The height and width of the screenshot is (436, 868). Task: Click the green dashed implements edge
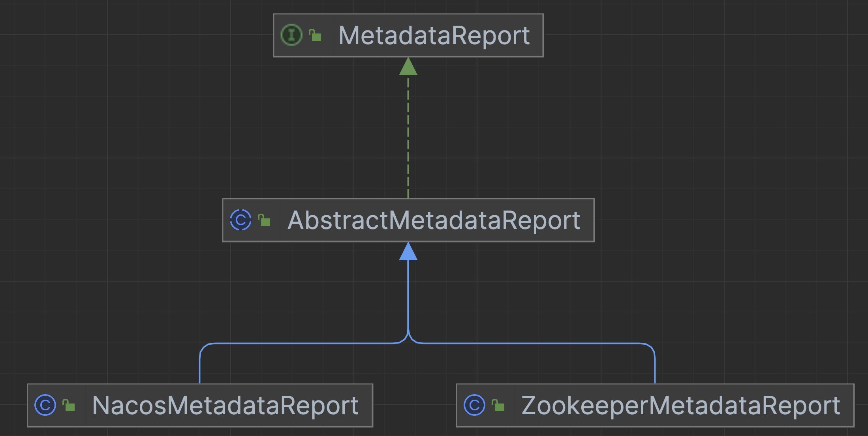tap(408, 137)
